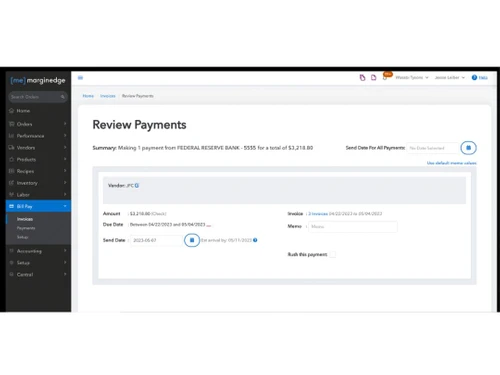500x375 pixels.
Task: Open the Orders sidebar item
Action: pyautogui.click(x=24, y=124)
